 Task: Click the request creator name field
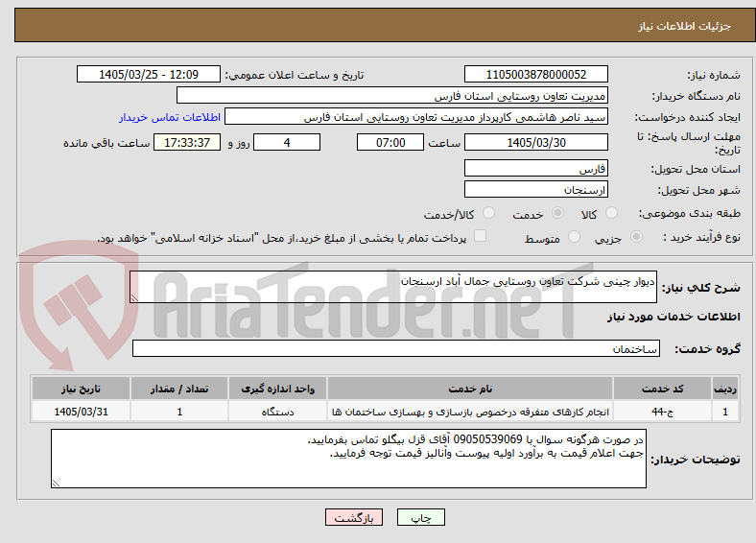tap(416, 117)
